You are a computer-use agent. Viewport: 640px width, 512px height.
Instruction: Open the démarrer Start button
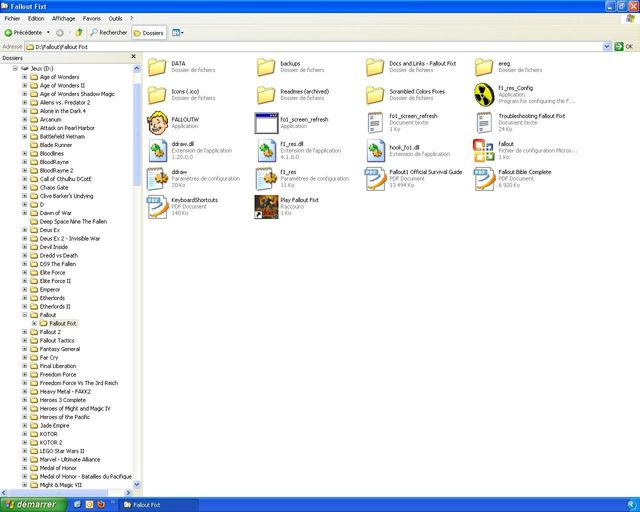pyautogui.click(x=33, y=505)
